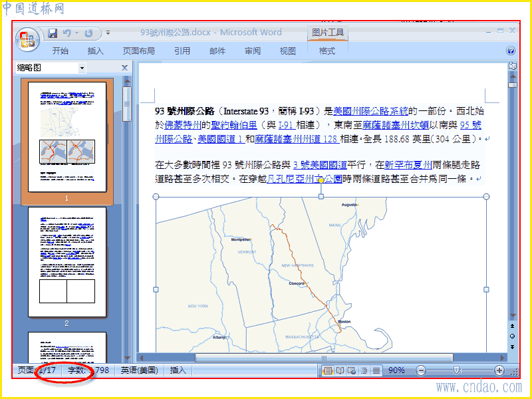Open the undo history dropdown arrow

point(77,33)
